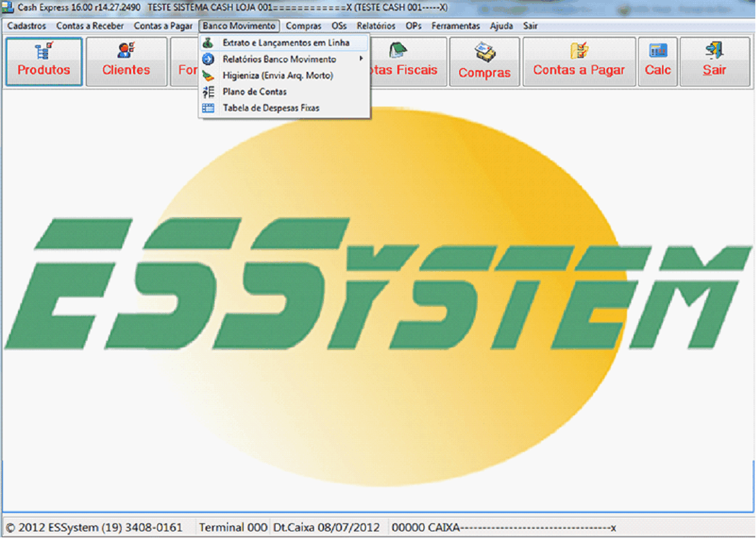Open Tabela de Despesas Fixas entry
The image size is (756, 538).
pyautogui.click(x=271, y=108)
